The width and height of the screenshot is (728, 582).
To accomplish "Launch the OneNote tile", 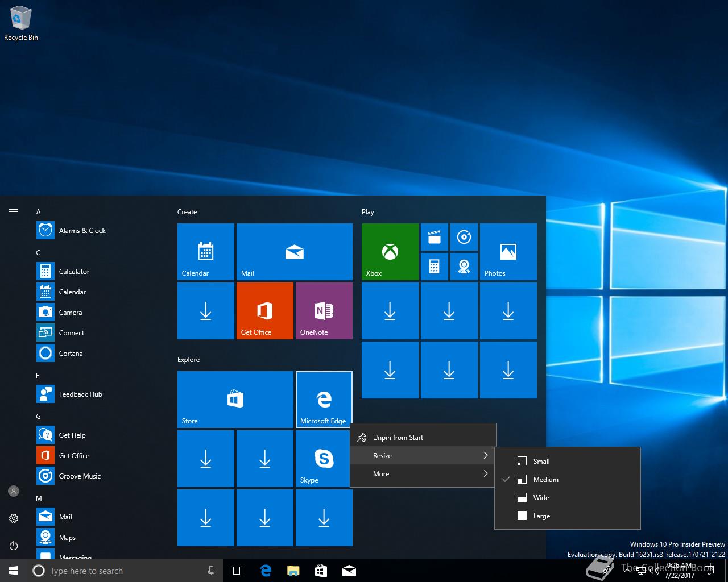I will [324, 310].
